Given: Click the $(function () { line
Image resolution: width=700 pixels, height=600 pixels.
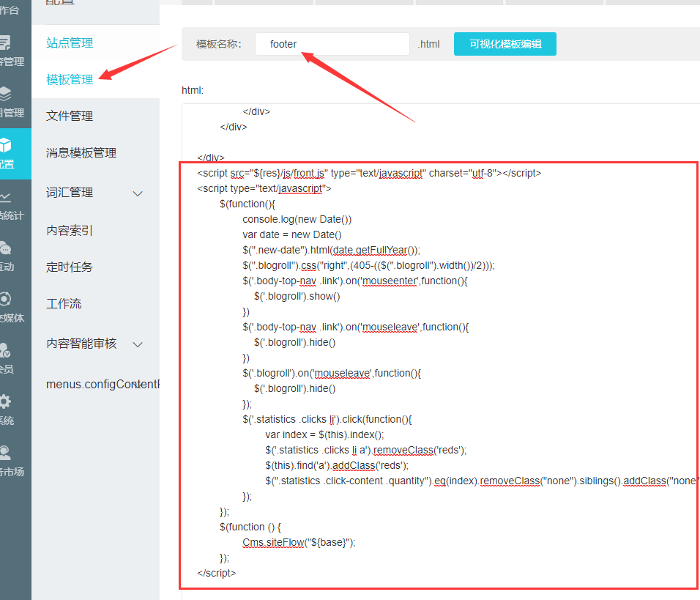Looking at the screenshot, I should click(x=250, y=527).
